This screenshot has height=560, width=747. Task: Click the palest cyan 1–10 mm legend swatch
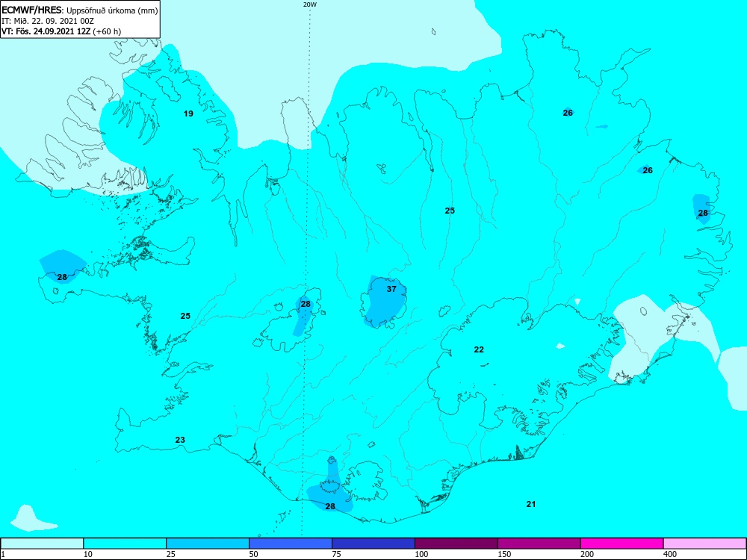pyautogui.click(x=42, y=544)
